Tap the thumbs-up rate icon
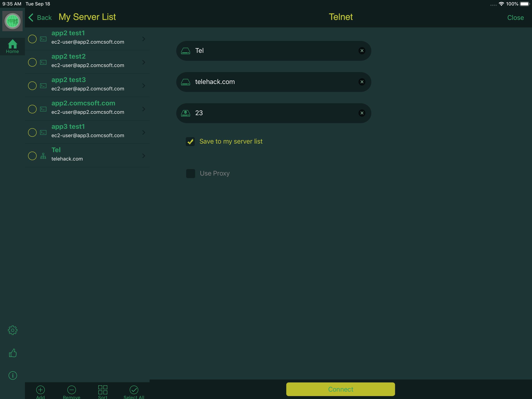The image size is (532, 399). 12,353
